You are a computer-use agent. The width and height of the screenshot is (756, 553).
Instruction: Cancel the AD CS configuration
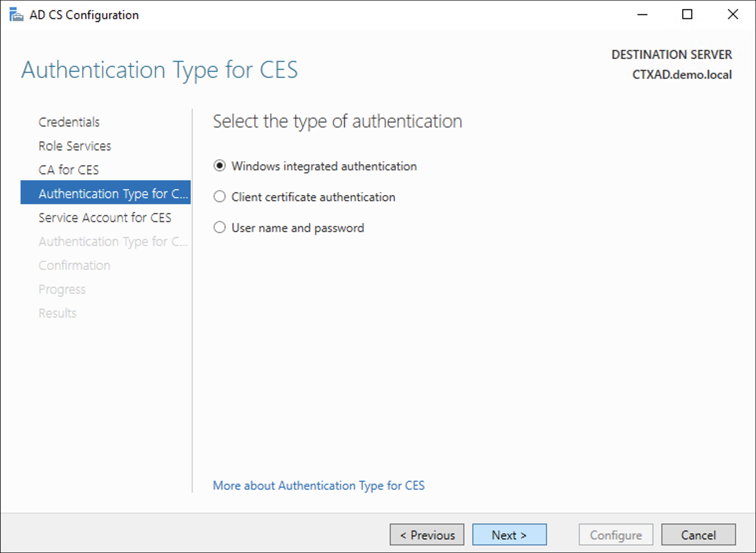[698, 535]
